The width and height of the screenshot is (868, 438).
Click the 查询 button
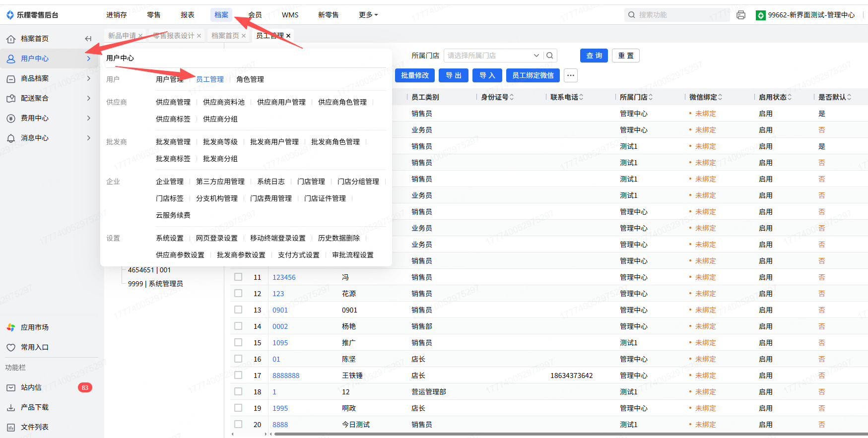594,56
